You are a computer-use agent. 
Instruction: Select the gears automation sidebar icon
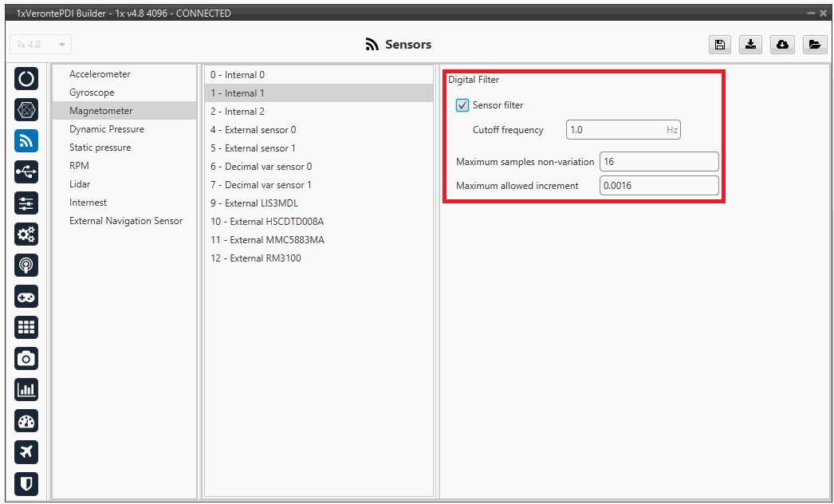[x=26, y=234]
